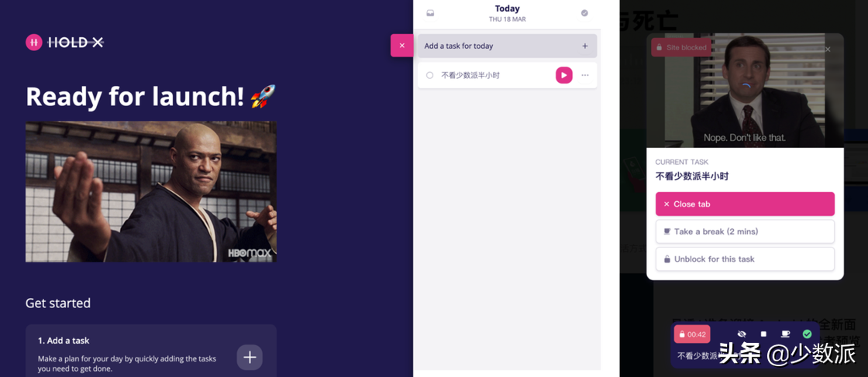Click the HOLD logo icon
Screen dimensions: 868x377
coord(34,42)
